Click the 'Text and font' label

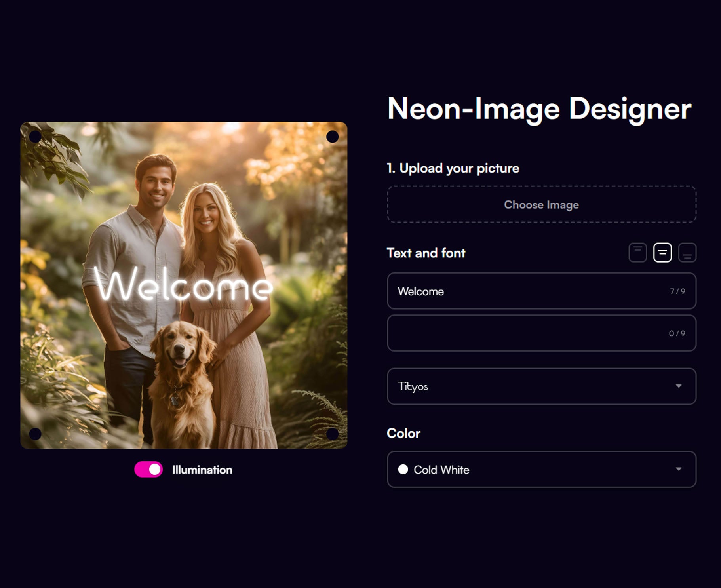click(x=426, y=253)
